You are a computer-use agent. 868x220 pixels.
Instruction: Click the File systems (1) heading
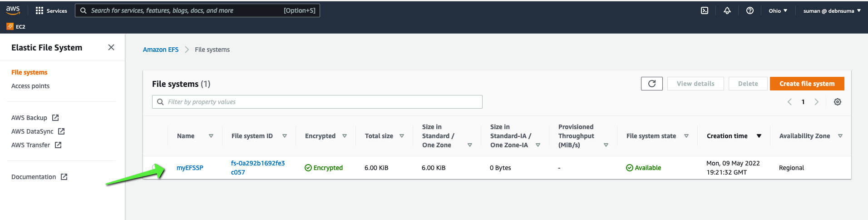181,84
